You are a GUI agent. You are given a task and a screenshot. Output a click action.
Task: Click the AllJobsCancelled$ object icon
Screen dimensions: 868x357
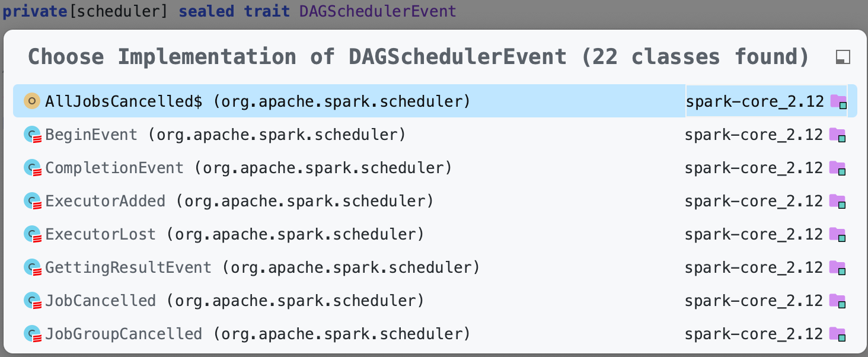(32, 101)
